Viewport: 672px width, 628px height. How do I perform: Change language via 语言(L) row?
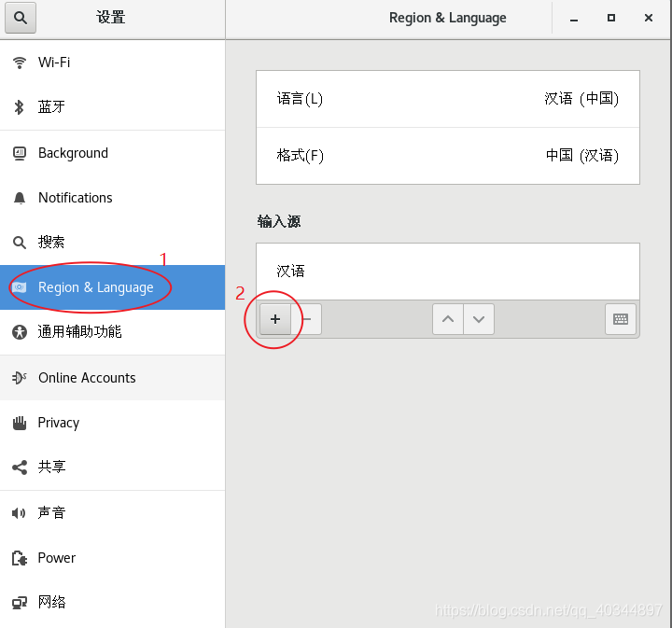pos(448,99)
